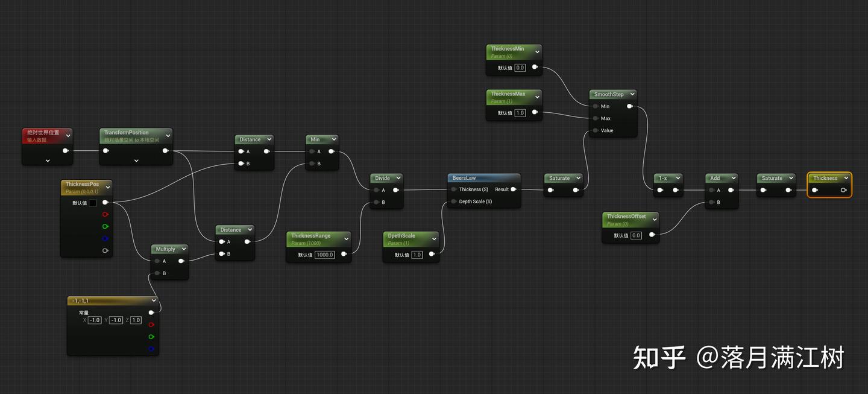Screen dimensions: 868x394
Task: Click the SmoothStep output pin
Action: pyautogui.click(x=630, y=106)
